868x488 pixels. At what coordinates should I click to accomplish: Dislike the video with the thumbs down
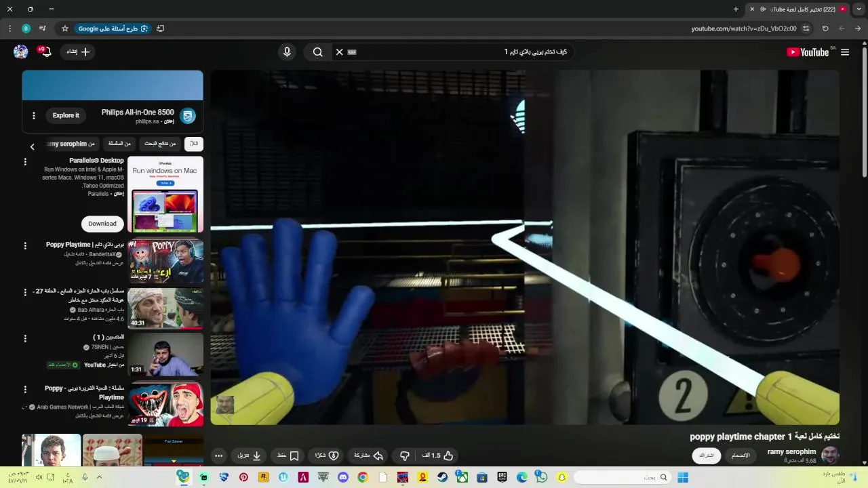[x=405, y=456]
